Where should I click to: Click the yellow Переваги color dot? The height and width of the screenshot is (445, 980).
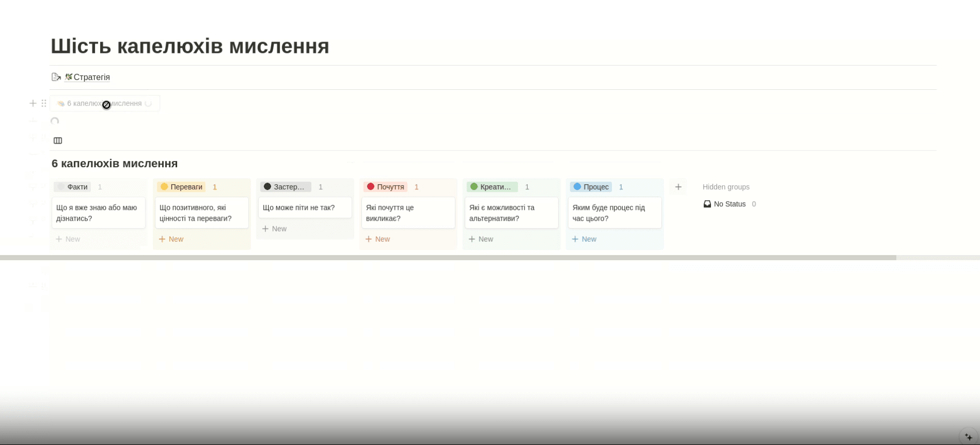[164, 187]
